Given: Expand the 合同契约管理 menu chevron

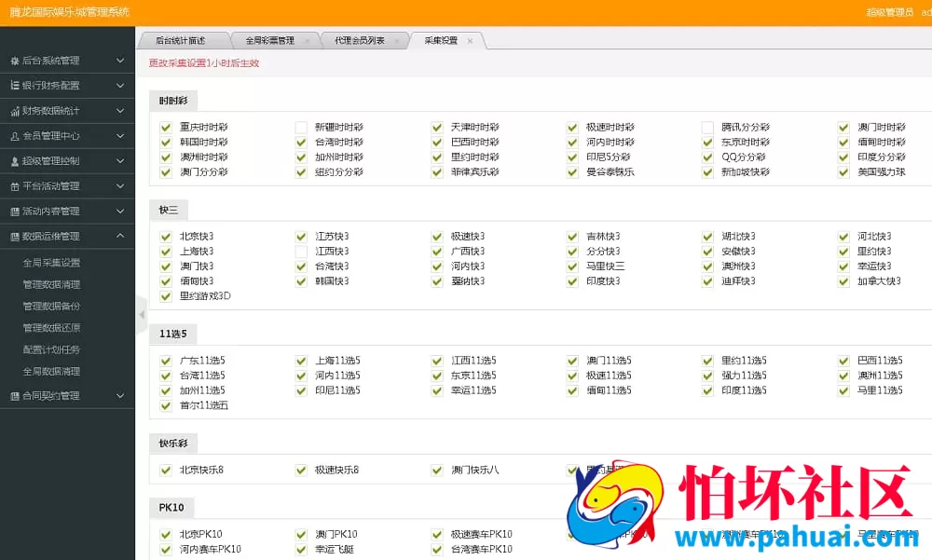Looking at the screenshot, I should (120, 396).
